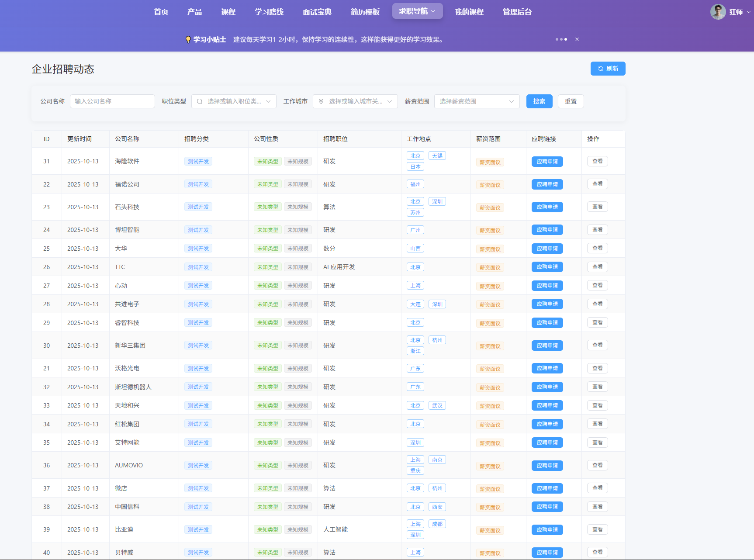This screenshot has width=754, height=560.
Task: Expand the user account menu arrow
Action: point(748,12)
